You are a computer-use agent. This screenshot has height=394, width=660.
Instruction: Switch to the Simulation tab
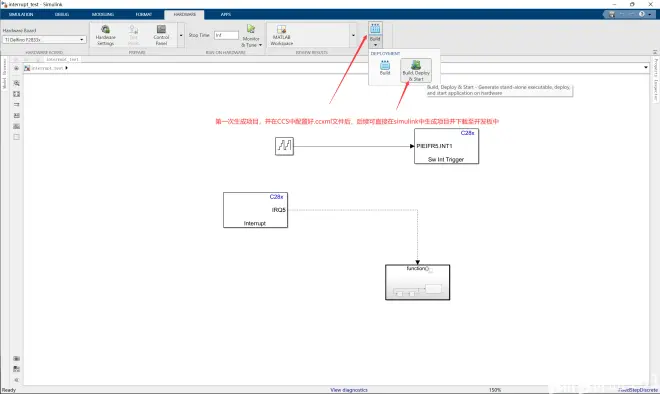21,14
